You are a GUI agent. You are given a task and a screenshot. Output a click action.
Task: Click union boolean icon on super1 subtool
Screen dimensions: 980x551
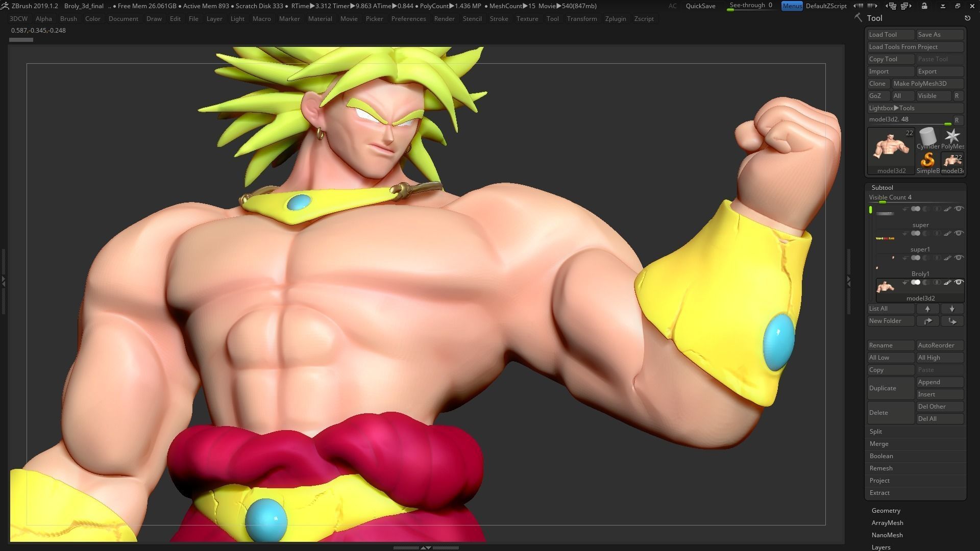coord(916,233)
